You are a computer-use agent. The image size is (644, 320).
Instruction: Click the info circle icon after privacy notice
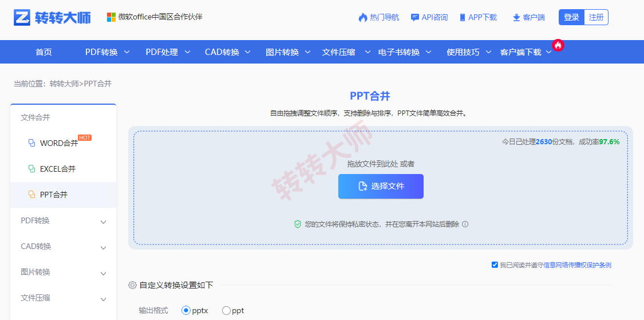pos(465,224)
